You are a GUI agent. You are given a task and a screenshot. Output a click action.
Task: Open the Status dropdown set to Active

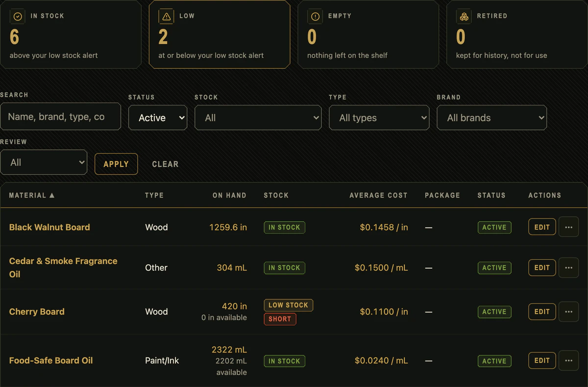158,118
